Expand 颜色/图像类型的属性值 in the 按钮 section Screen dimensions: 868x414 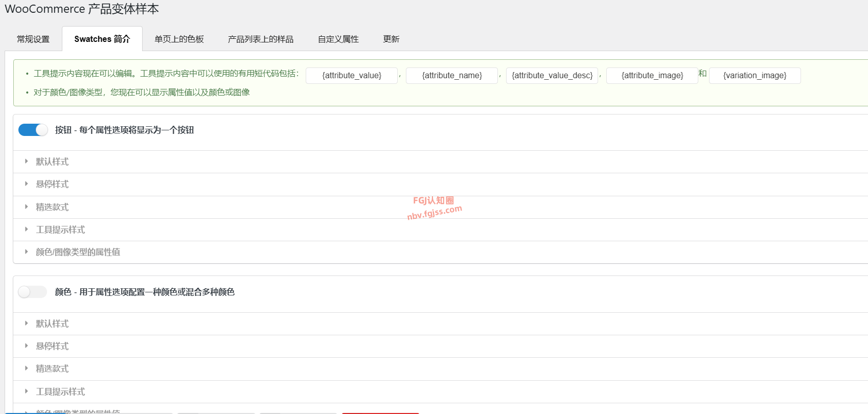(78, 252)
